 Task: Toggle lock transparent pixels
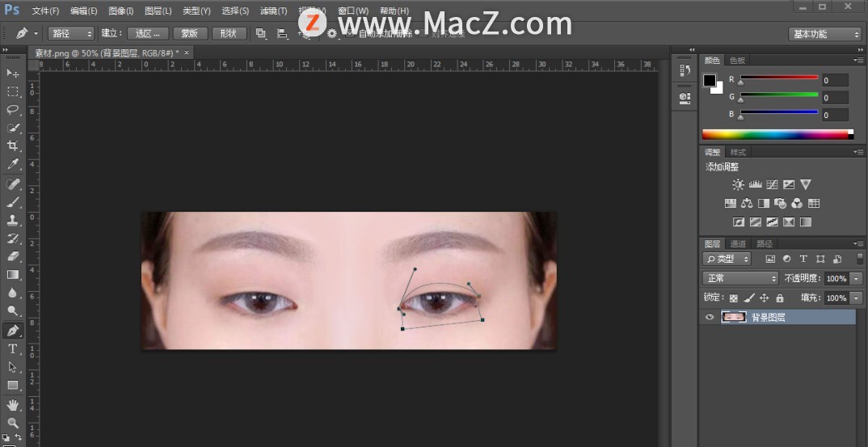[x=734, y=298]
